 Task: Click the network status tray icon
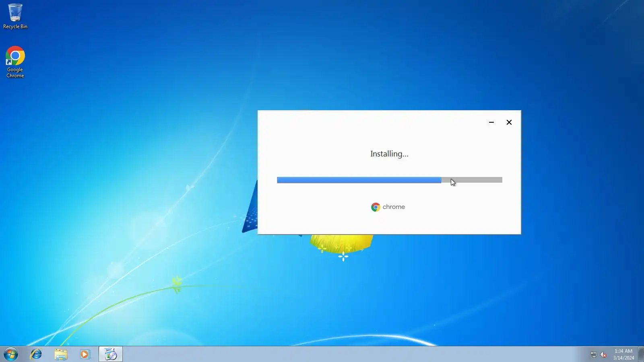click(593, 354)
